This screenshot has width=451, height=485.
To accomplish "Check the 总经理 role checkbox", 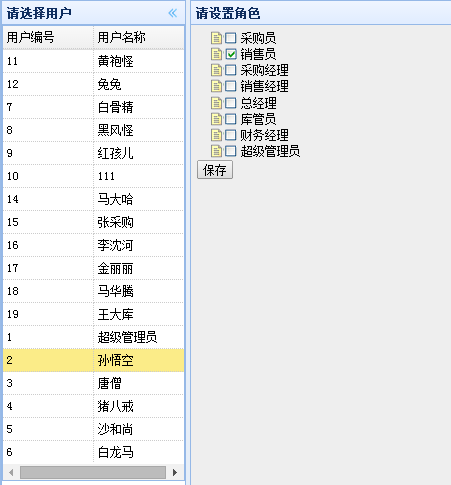I will [231, 103].
